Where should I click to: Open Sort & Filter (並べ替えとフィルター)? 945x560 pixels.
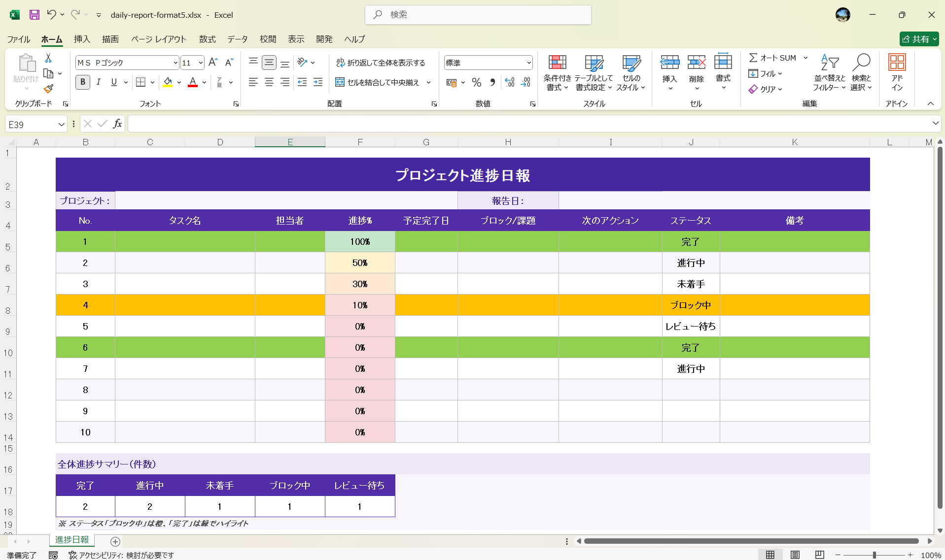pyautogui.click(x=829, y=73)
